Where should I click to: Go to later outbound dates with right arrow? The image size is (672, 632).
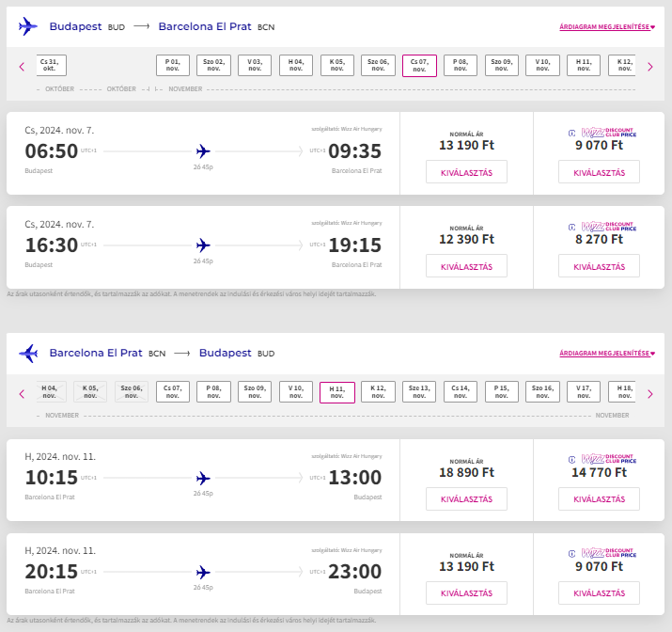click(x=650, y=67)
